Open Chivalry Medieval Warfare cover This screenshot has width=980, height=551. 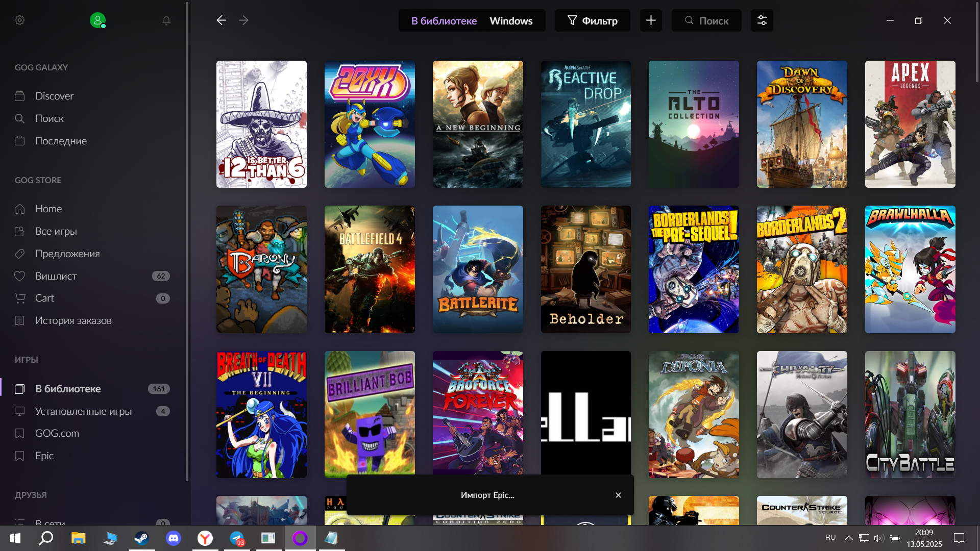click(802, 414)
